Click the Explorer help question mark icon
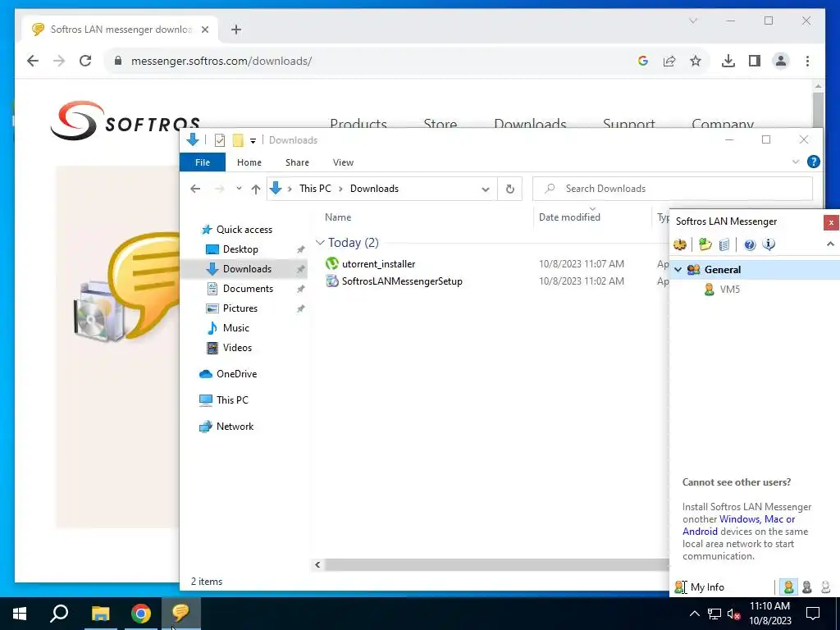 (x=813, y=162)
